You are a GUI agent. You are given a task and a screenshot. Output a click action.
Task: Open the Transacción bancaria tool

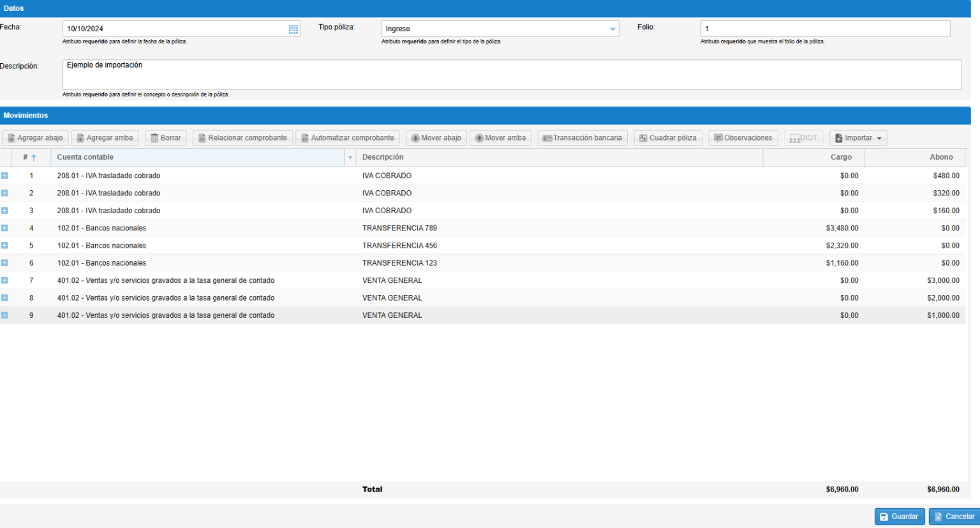point(582,138)
